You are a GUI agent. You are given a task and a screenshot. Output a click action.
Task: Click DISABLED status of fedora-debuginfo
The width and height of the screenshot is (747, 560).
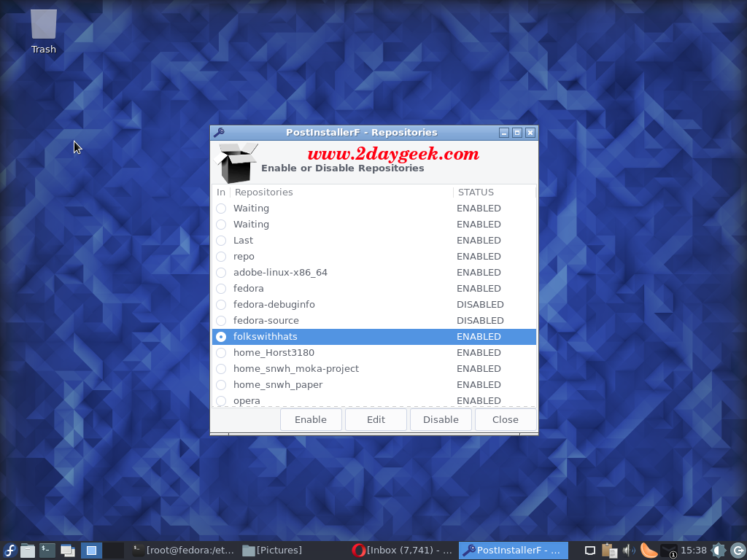[480, 305]
